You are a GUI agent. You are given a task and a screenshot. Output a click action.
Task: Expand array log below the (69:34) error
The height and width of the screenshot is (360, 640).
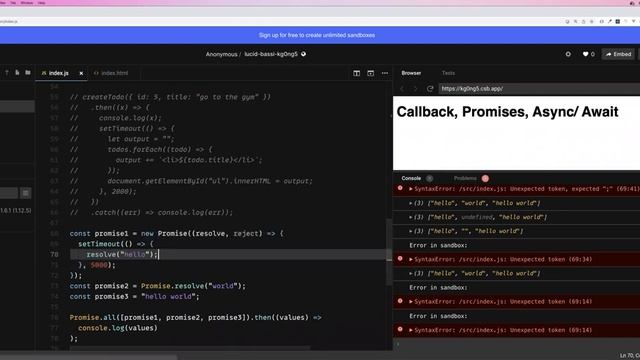pyautogui.click(x=411, y=273)
